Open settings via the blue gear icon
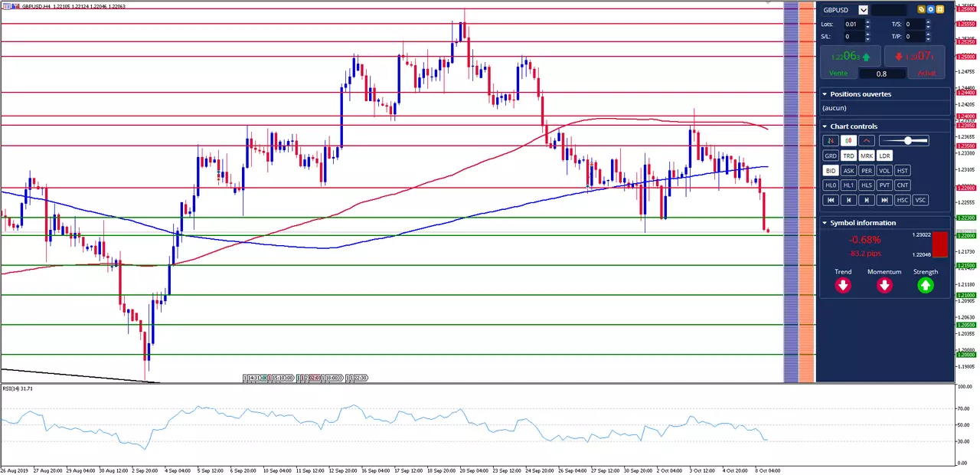This screenshot has width=980, height=475. click(931, 9)
